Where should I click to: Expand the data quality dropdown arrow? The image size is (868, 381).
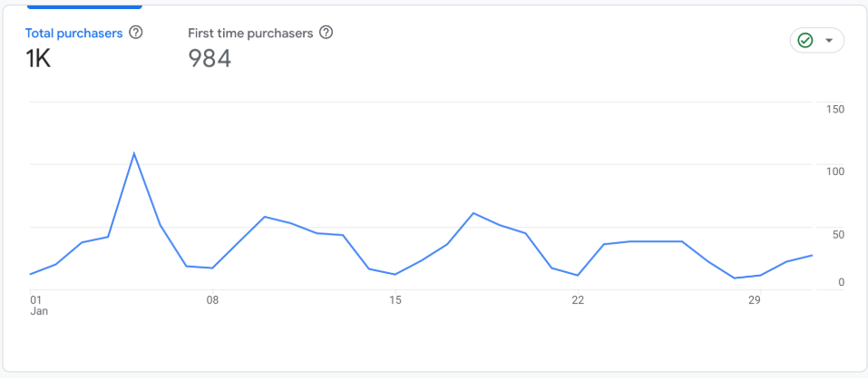click(x=829, y=41)
